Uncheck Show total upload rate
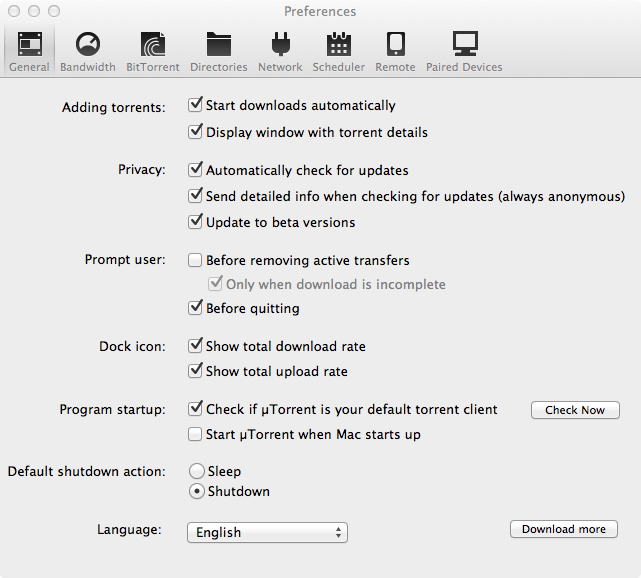Image resolution: width=641 pixels, height=578 pixels. (195, 371)
